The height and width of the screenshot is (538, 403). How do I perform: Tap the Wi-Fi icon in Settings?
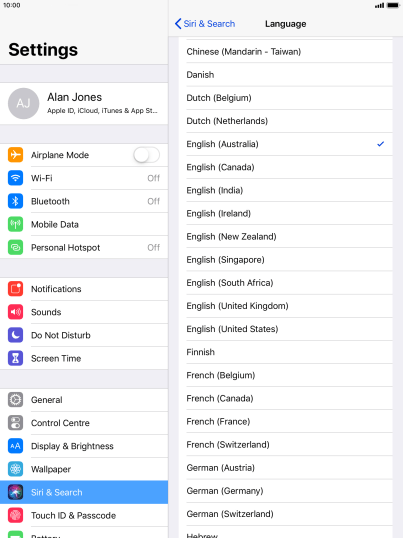[x=15, y=178]
